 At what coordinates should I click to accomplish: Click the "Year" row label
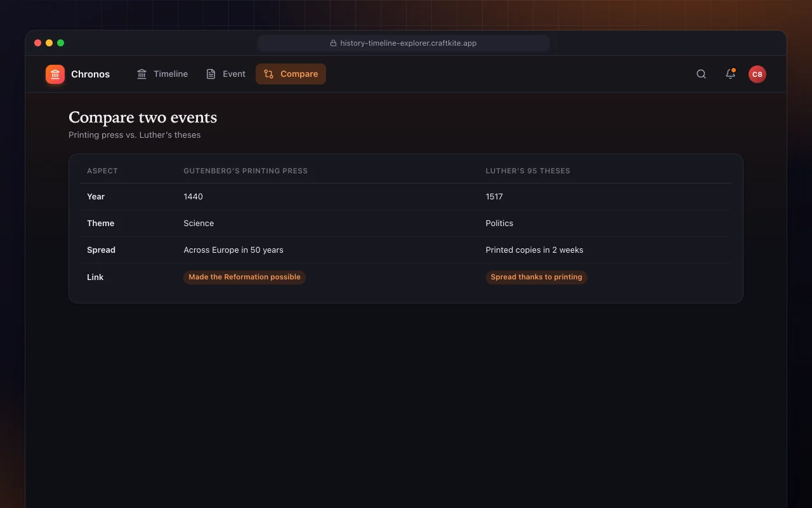coord(96,197)
